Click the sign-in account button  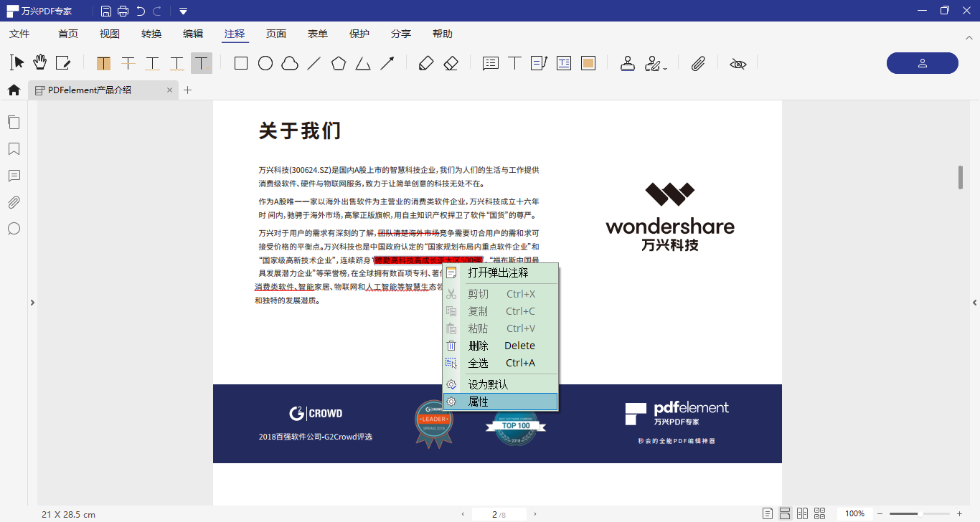(x=922, y=63)
